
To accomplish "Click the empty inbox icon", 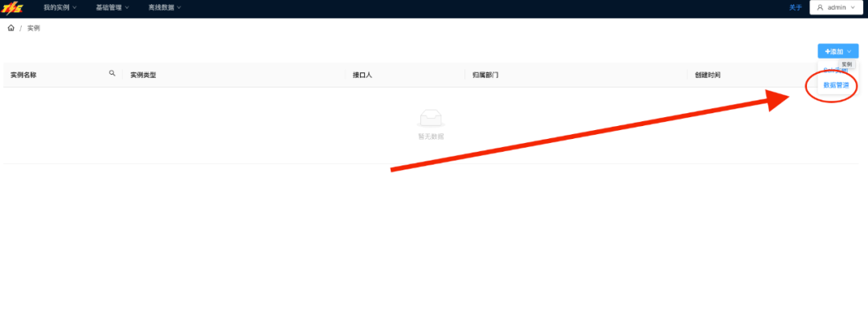I will 431,118.
